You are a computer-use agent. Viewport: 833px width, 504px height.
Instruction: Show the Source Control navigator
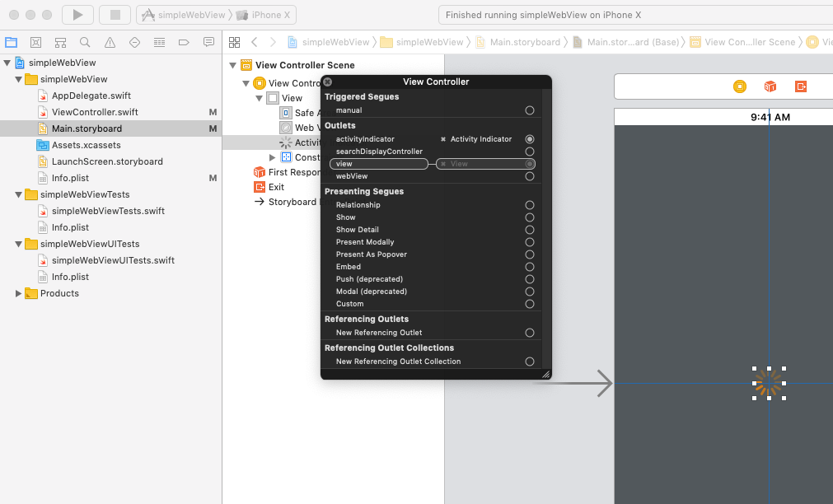pyautogui.click(x=35, y=42)
